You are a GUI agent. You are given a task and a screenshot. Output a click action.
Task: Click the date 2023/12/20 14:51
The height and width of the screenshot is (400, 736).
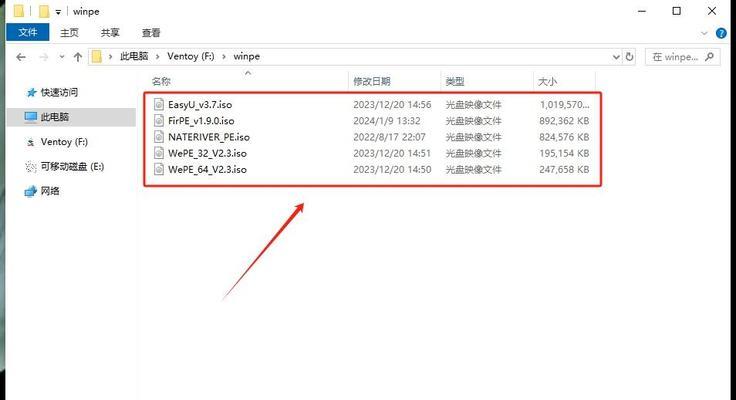[392, 154]
